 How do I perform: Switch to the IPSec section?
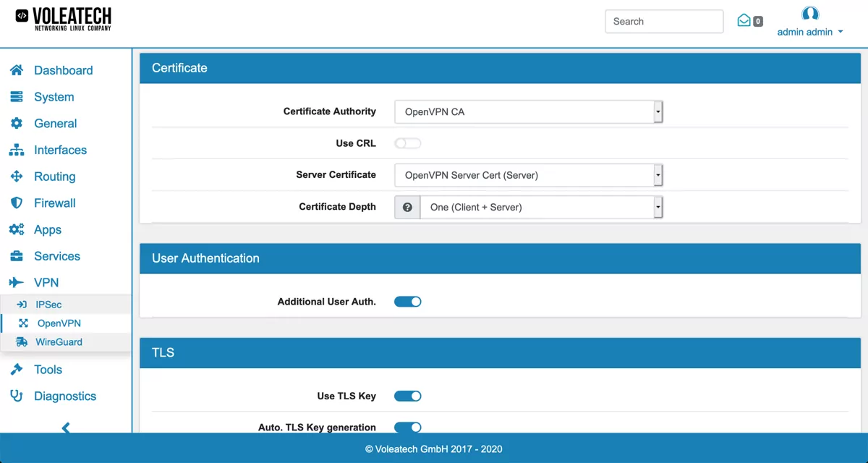click(x=48, y=305)
